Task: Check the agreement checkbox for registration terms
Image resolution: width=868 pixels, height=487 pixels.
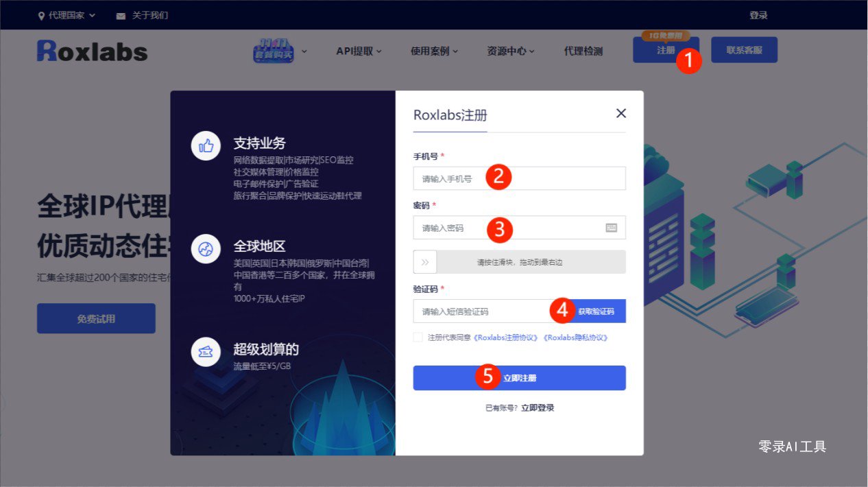Action: coord(418,337)
